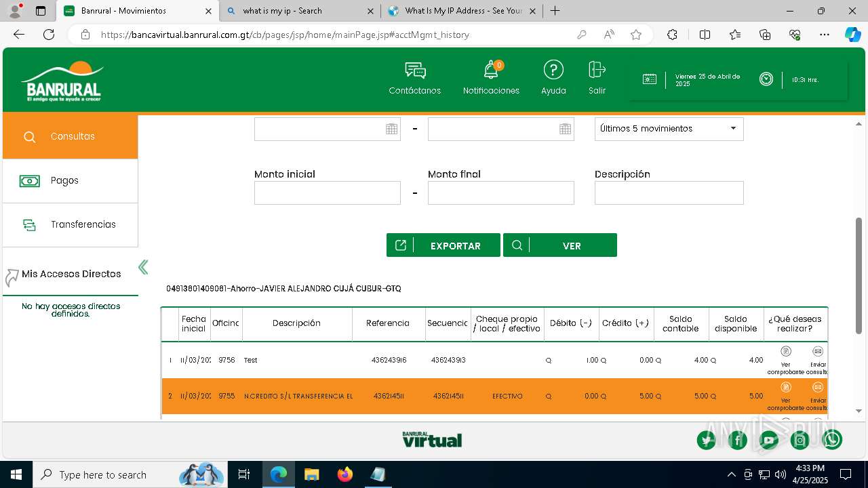This screenshot has height=488, width=868.
Task: Click the Fecha inicial column header
Action: [194, 324]
